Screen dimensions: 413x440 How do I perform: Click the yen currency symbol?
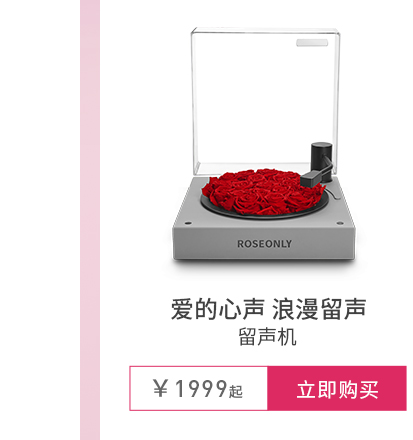point(160,388)
